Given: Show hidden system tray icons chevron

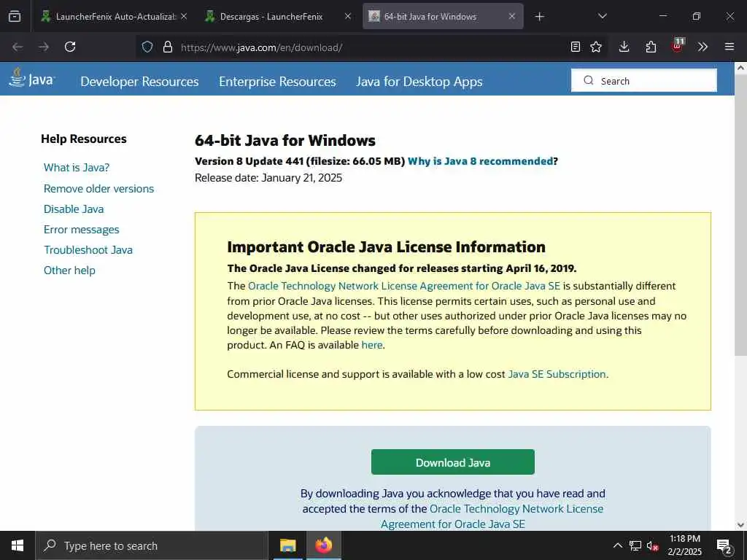Looking at the screenshot, I should tap(617, 545).
